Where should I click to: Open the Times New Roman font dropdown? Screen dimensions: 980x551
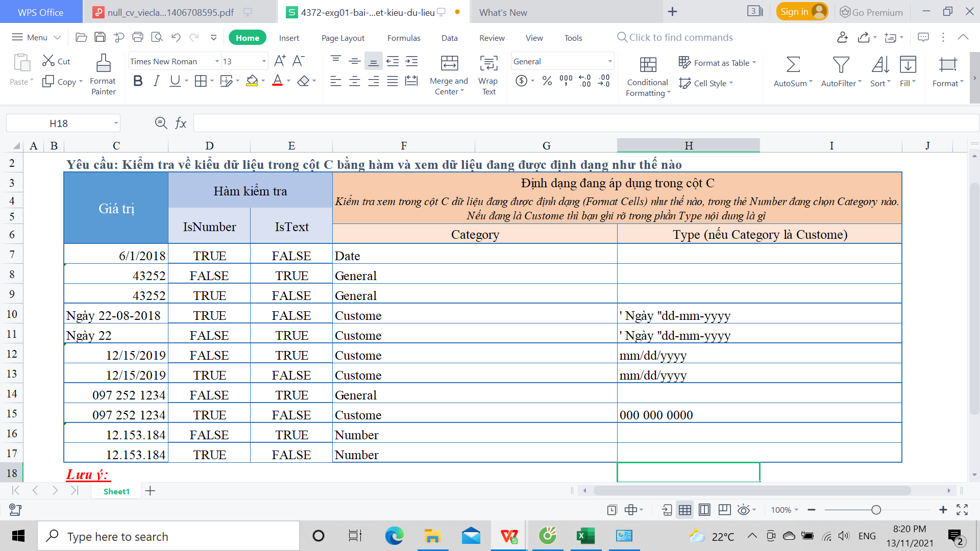[x=217, y=62]
